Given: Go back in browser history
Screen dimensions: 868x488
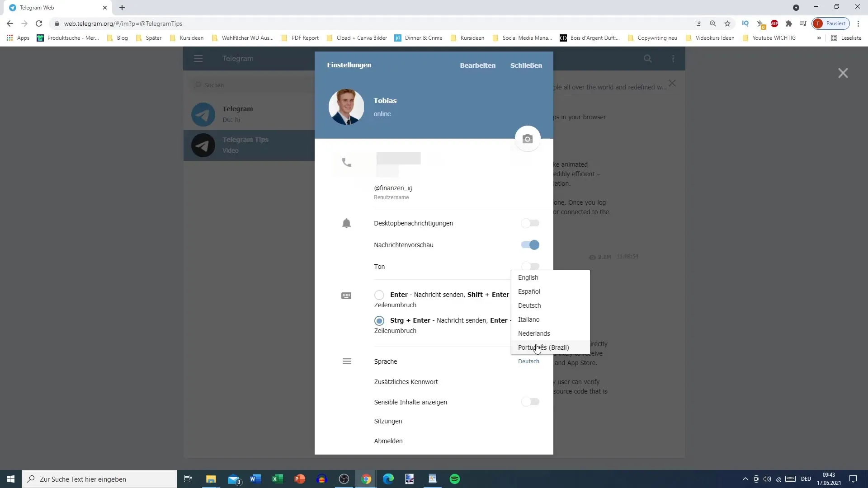Looking at the screenshot, I should (10, 23).
